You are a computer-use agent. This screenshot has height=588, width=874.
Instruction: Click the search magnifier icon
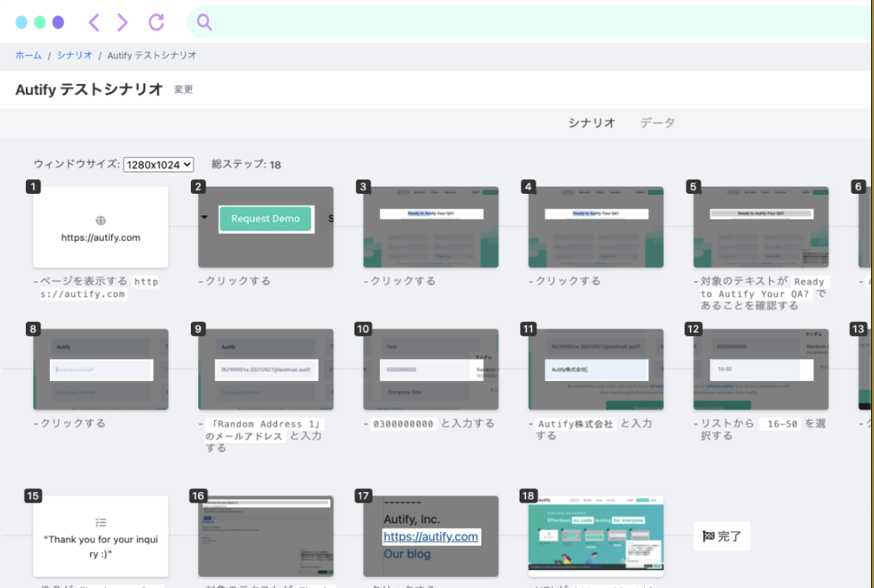coord(204,23)
